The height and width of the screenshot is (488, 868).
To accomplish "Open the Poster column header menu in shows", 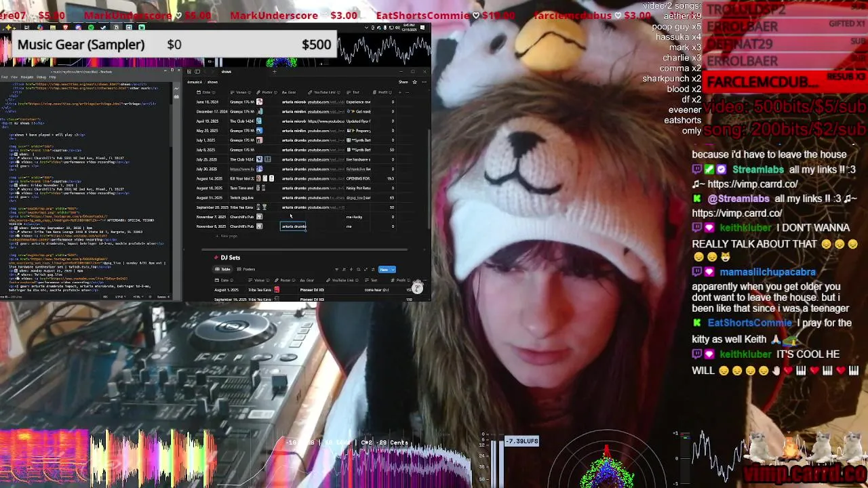I will pos(267,92).
